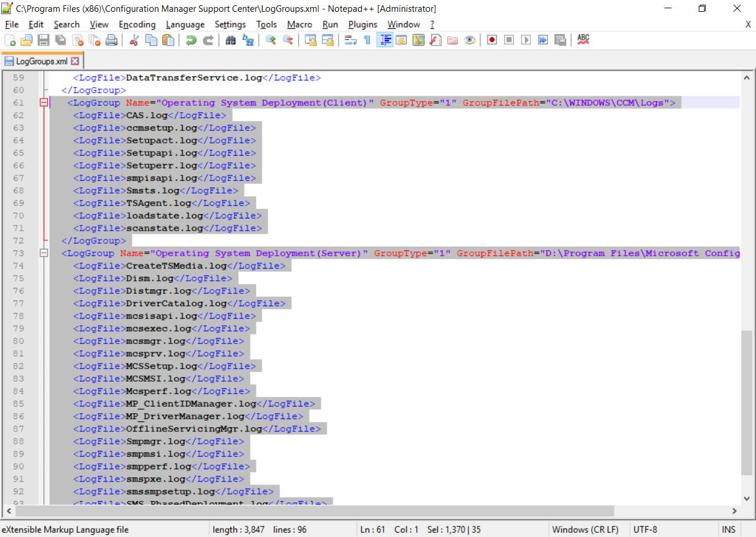Click the Play macro icon
This screenshot has height=537, width=756.
pos(526,40)
